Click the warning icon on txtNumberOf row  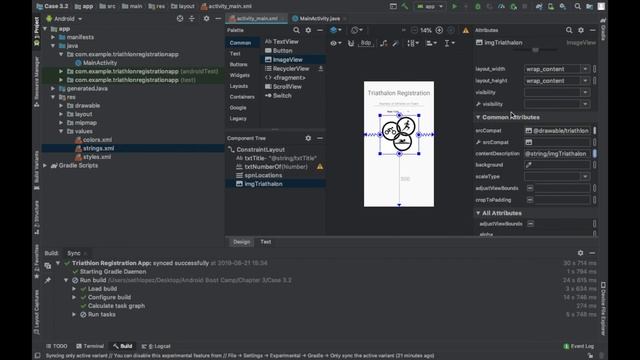[320, 167]
